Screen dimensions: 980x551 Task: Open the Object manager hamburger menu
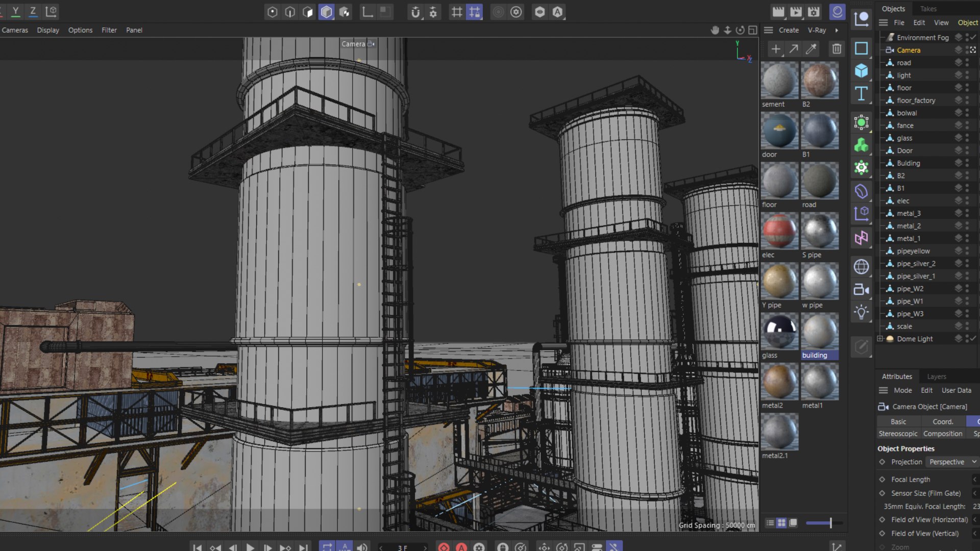(x=883, y=22)
